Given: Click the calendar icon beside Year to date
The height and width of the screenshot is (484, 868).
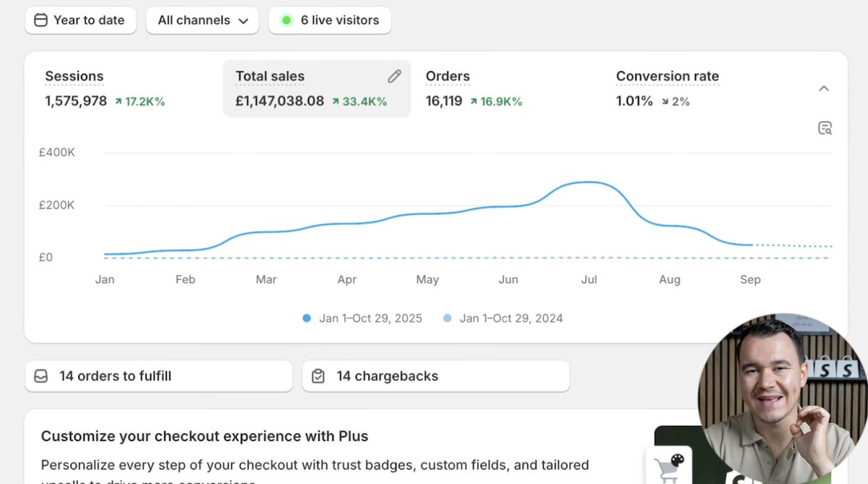Looking at the screenshot, I should click(x=41, y=20).
